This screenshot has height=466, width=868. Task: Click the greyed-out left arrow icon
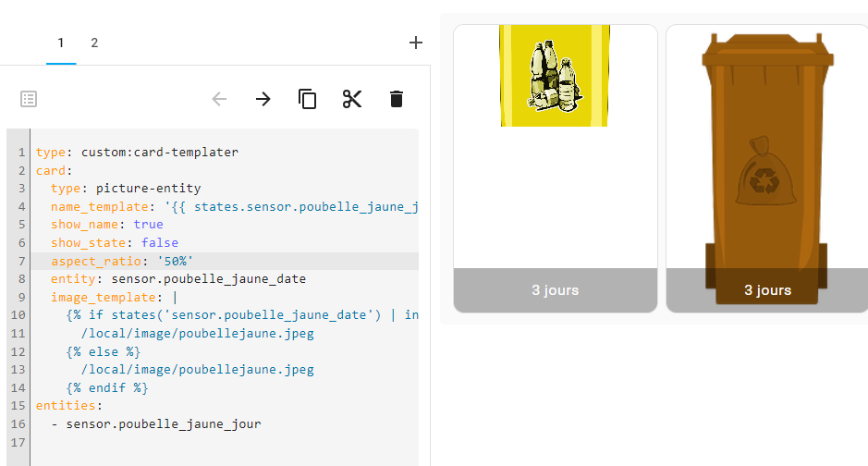219,99
